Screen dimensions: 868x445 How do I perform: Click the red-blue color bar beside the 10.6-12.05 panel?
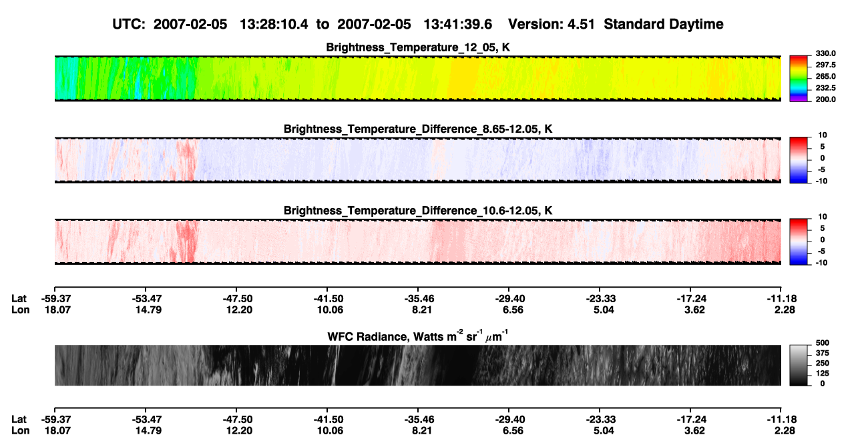tap(799, 242)
